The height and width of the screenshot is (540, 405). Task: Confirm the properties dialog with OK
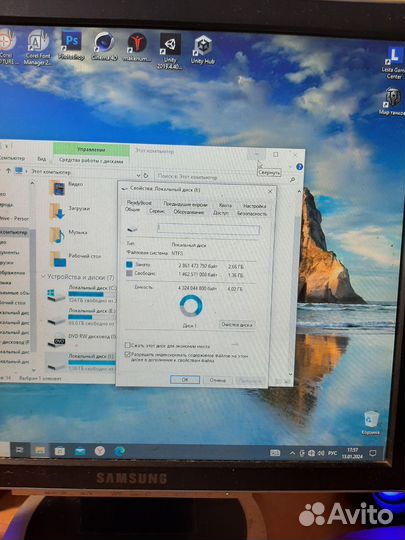[185, 380]
